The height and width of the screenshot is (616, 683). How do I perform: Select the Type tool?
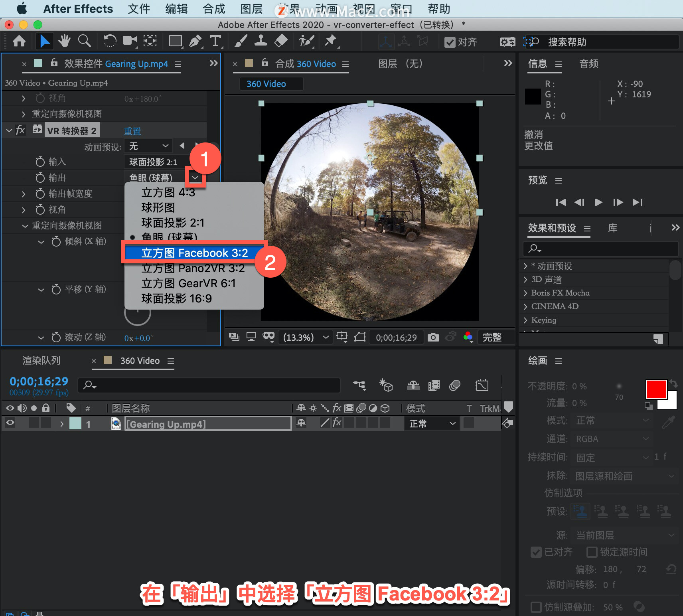(x=215, y=41)
